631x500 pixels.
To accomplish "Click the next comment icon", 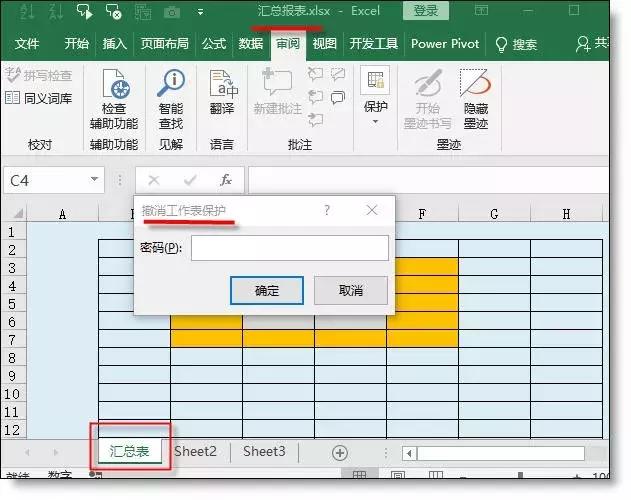I will pos(315,120).
